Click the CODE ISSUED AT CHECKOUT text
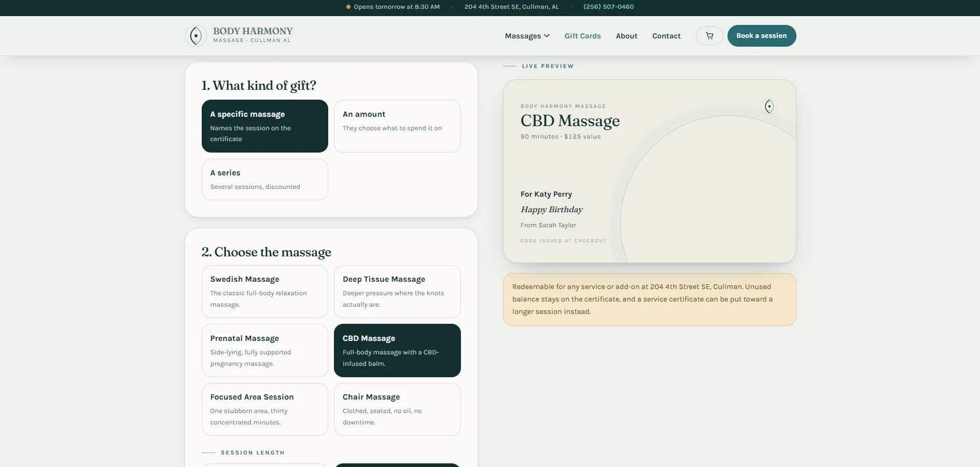Screen dimensions: 980x467 tap(564, 241)
